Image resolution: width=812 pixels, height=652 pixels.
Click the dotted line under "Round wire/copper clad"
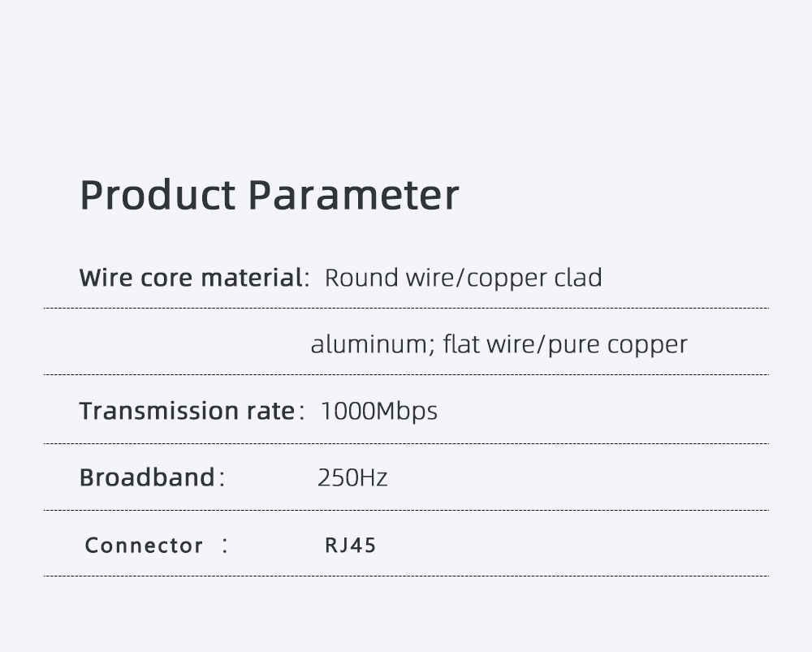click(406, 309)
